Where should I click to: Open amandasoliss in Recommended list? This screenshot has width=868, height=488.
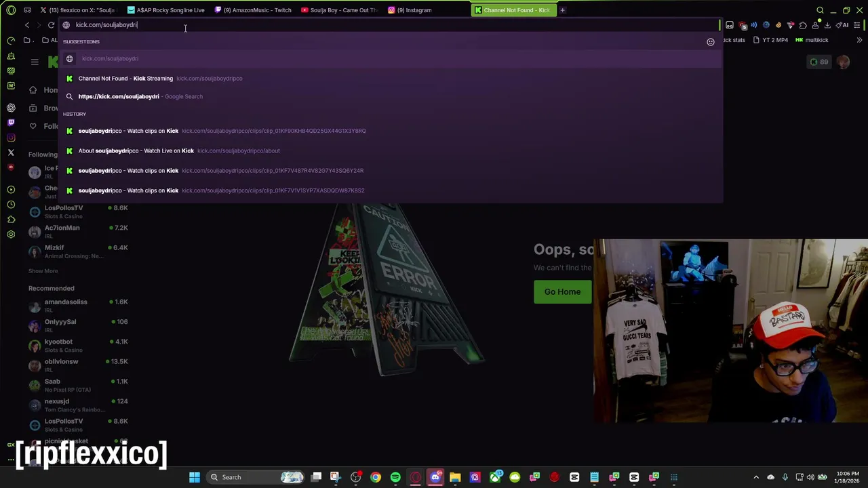(78, 306)
